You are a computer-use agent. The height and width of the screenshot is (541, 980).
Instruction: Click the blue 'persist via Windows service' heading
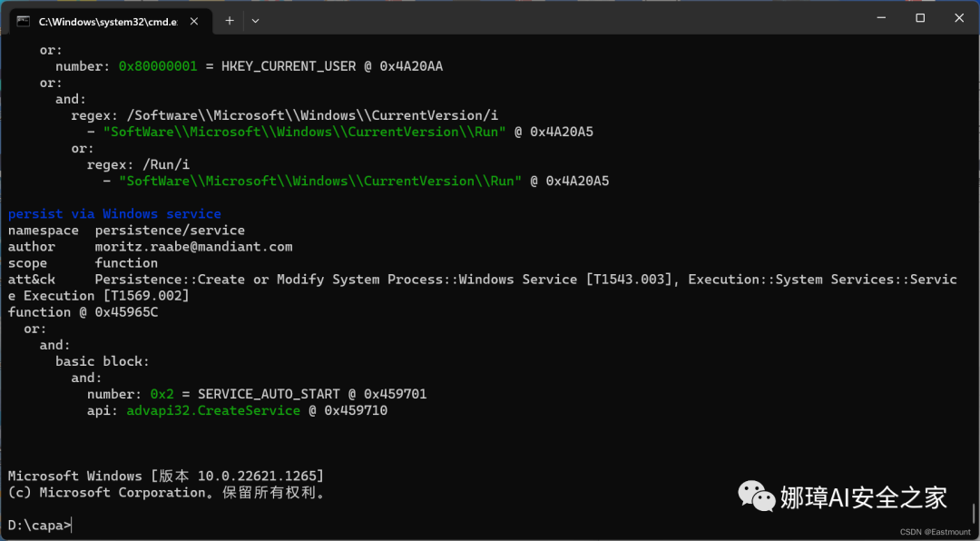114,214
